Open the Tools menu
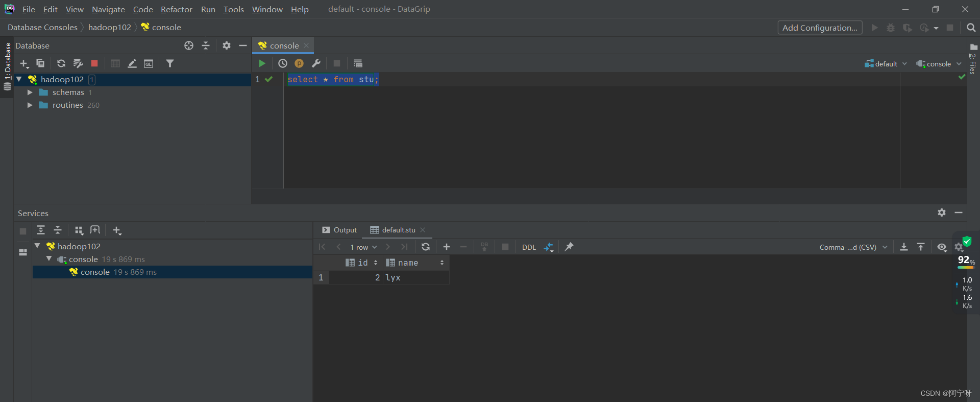The width and height of the screenshot is (980, 402). click(233, 9)
